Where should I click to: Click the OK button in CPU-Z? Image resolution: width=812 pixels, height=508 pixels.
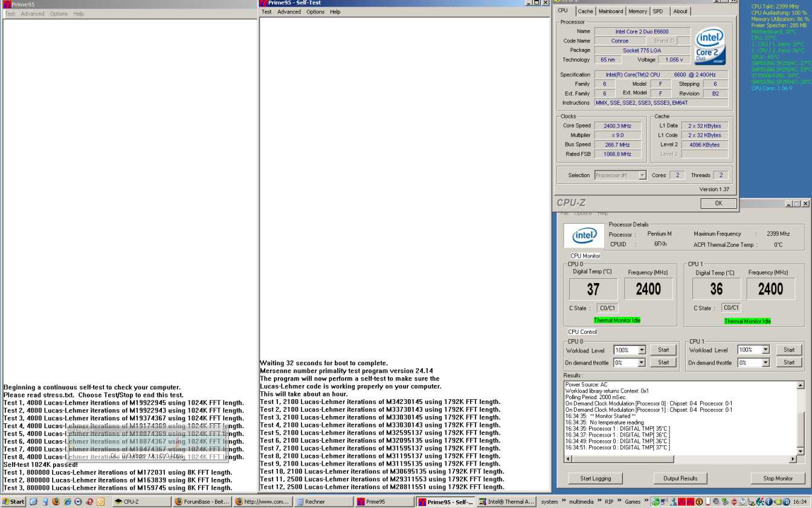pos(718,203)
